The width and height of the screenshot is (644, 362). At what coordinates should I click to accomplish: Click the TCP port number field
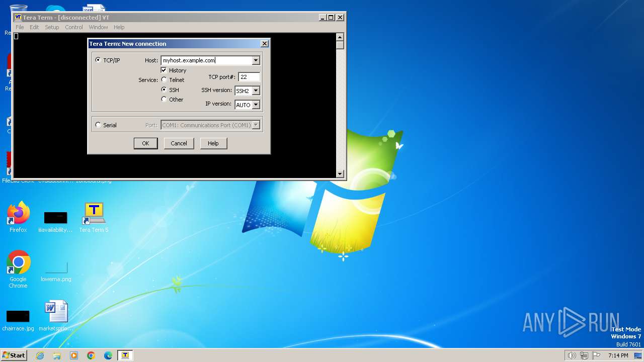(249, 77)
